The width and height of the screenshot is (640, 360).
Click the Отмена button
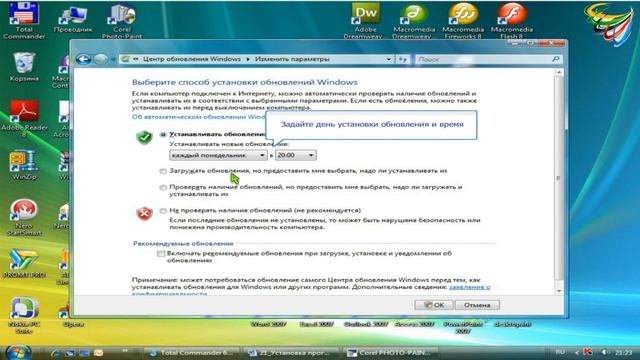[477, 305]
